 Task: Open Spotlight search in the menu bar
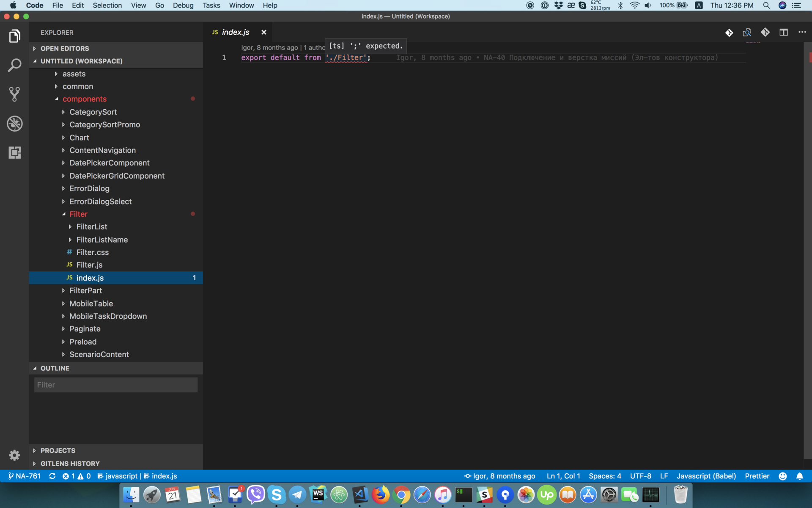[x=766, y=6]
